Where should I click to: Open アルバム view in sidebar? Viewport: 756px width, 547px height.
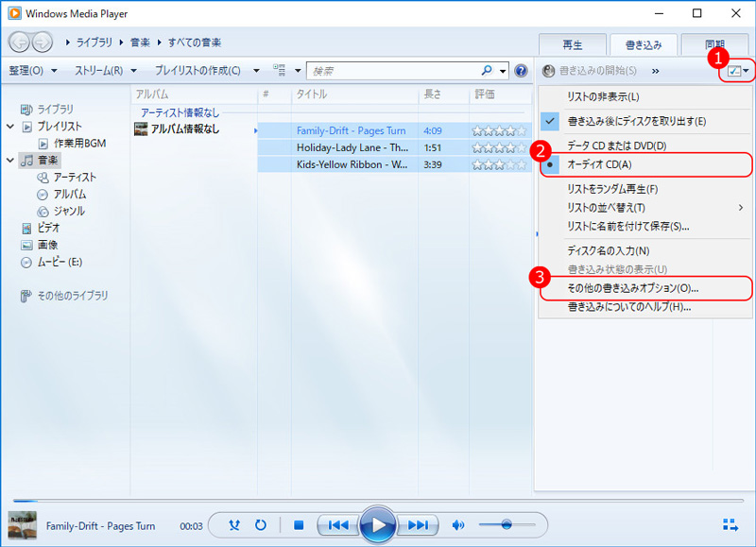point(61,195)
